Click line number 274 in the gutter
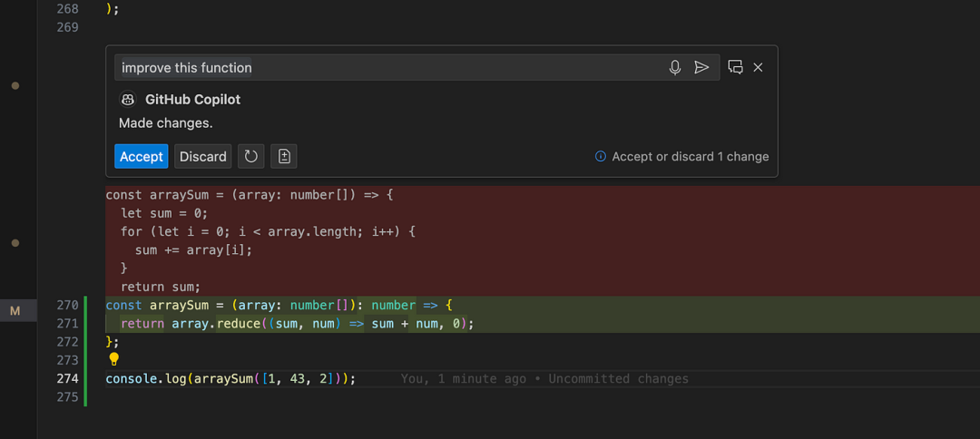 (x=67, y=378)
